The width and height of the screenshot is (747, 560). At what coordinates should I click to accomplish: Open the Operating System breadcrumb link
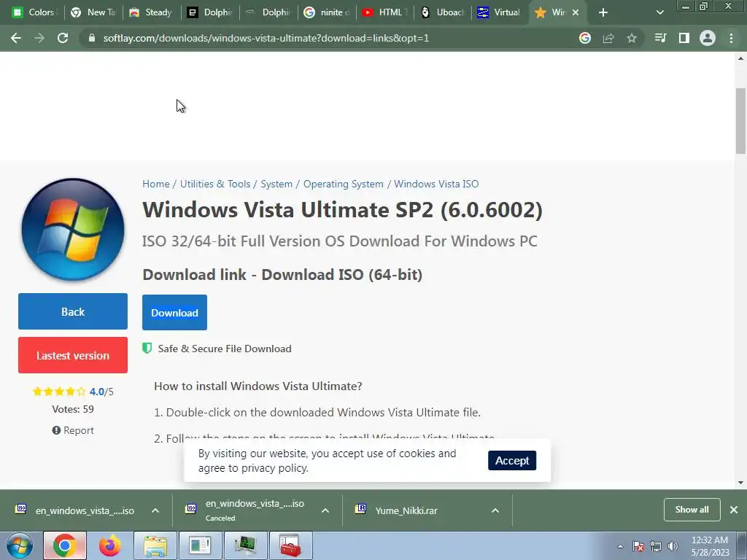pos(343,184)
